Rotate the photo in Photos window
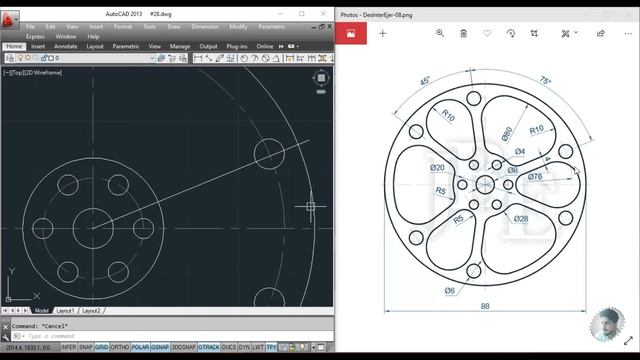Viewport: 640px width, 360px height. (511, 33)
